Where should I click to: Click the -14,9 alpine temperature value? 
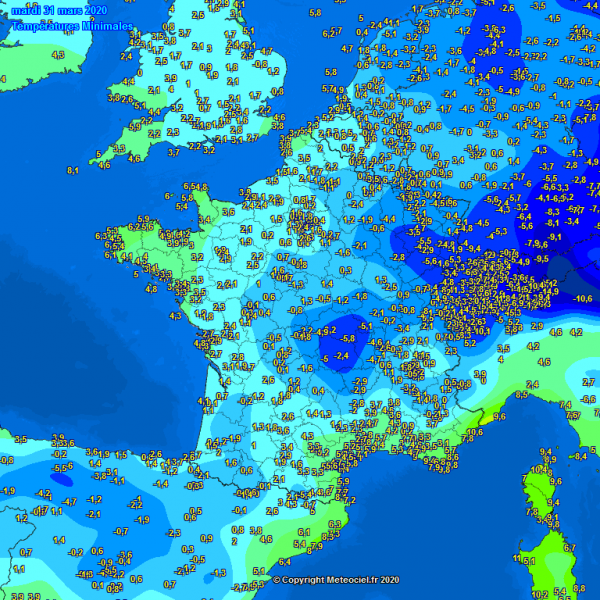click(x=550, y=292)
